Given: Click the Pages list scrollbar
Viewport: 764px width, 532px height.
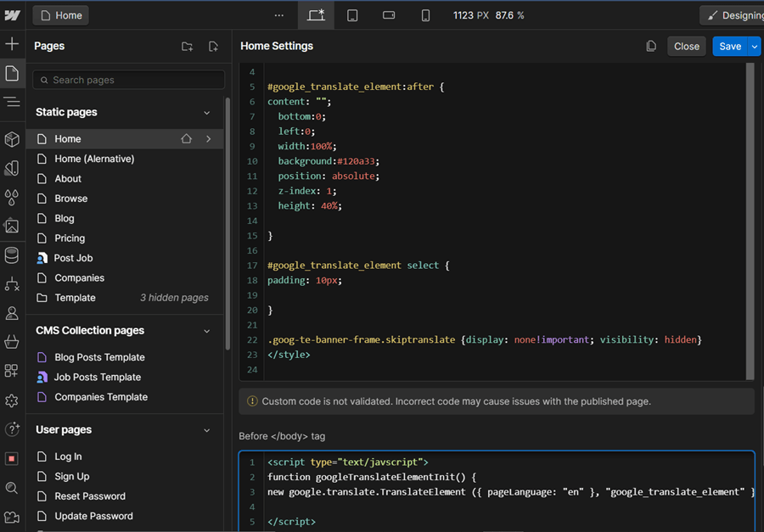Looking at the screenshot, I should [228, 224].
